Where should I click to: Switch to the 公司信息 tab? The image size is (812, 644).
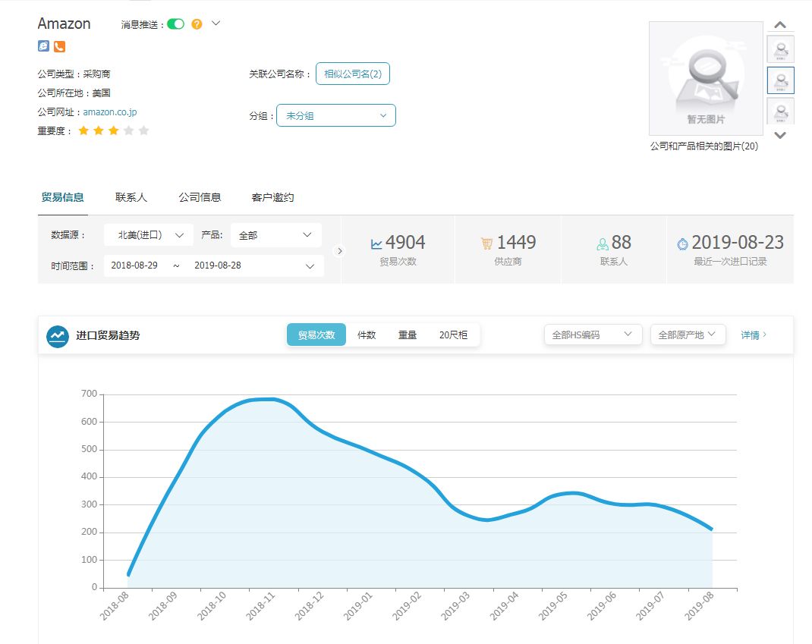200,196
